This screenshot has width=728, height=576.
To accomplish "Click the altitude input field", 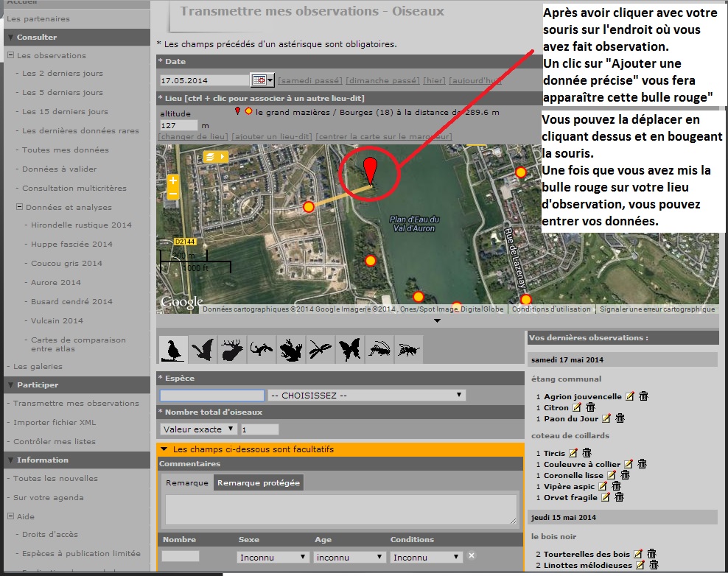I will 179,125.
